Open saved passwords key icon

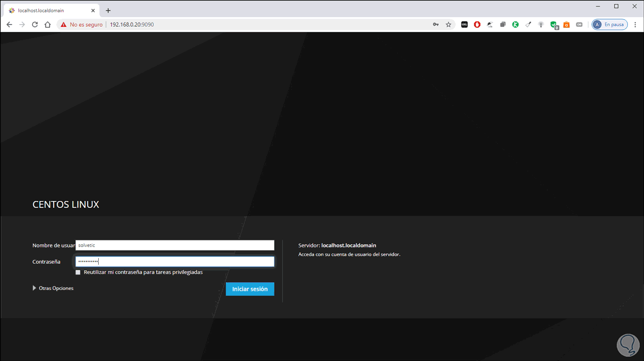click(436, 25)
